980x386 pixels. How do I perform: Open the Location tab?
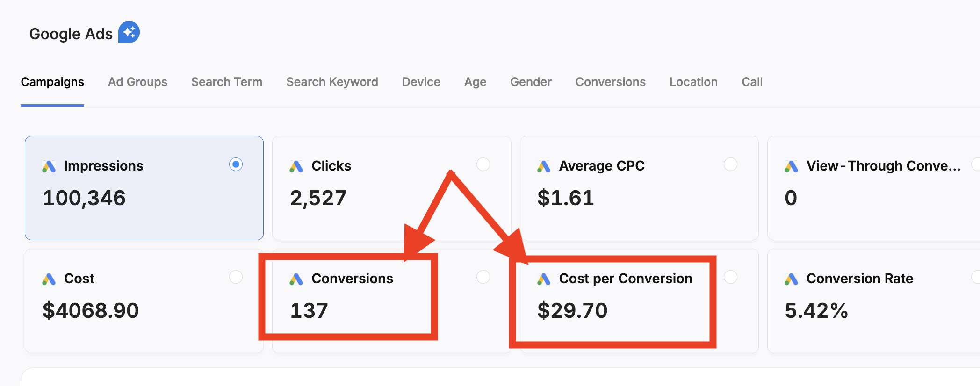693,82
